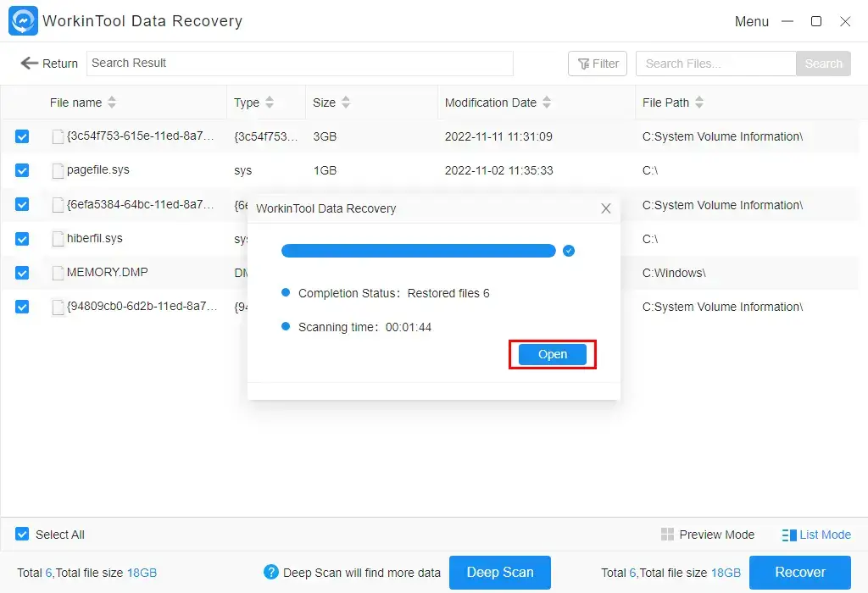
Task: Click the Search Result path field
Action: (x=300, y=64)
